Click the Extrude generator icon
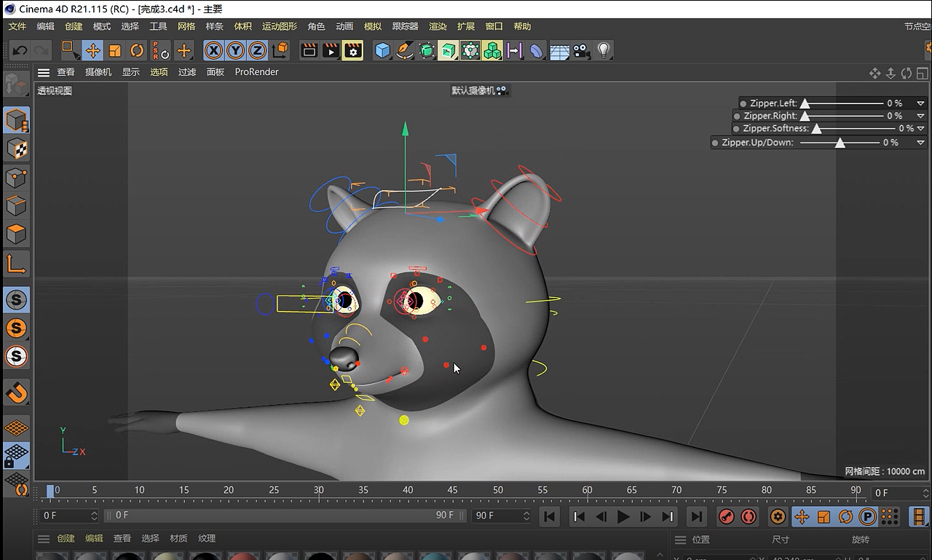This screenshot has height=560, width=932. coord(449,50)
